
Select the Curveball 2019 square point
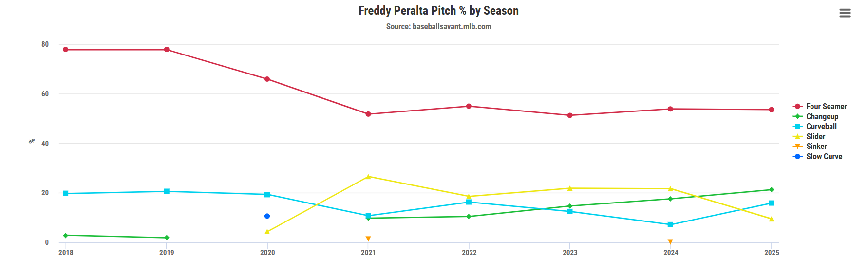[x=167, y=191]
